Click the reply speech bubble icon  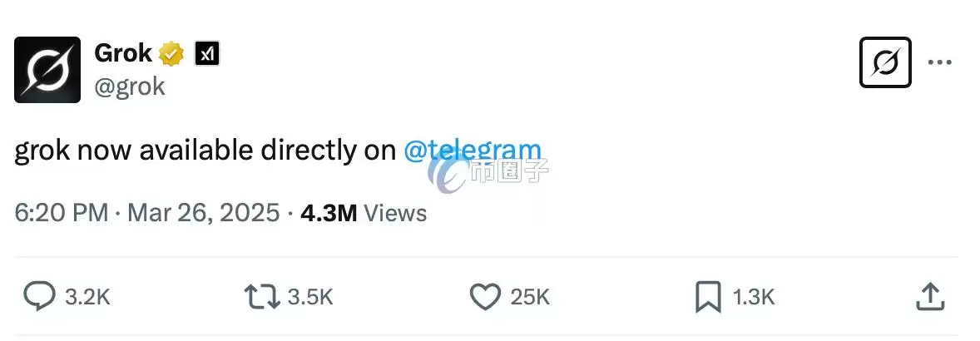point(38,296)
